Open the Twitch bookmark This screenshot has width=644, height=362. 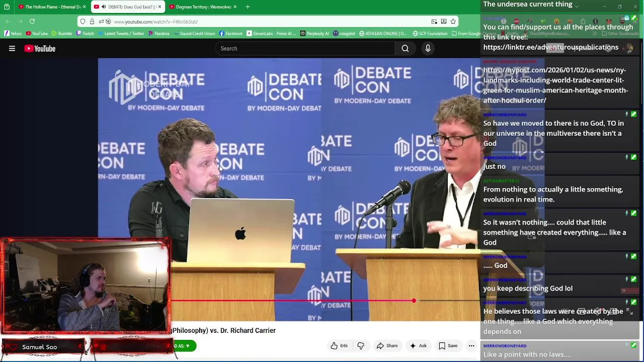[85, 34]
